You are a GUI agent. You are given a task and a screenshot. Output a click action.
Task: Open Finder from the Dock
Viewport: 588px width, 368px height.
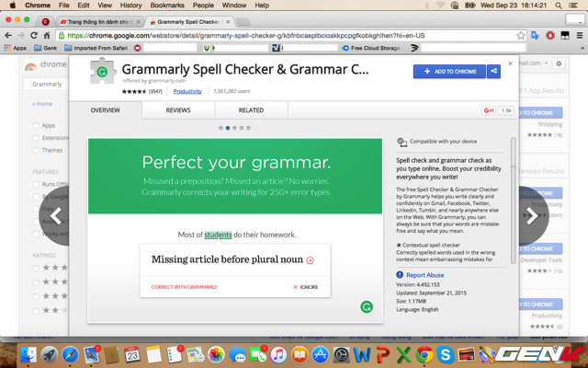point(28,354)
